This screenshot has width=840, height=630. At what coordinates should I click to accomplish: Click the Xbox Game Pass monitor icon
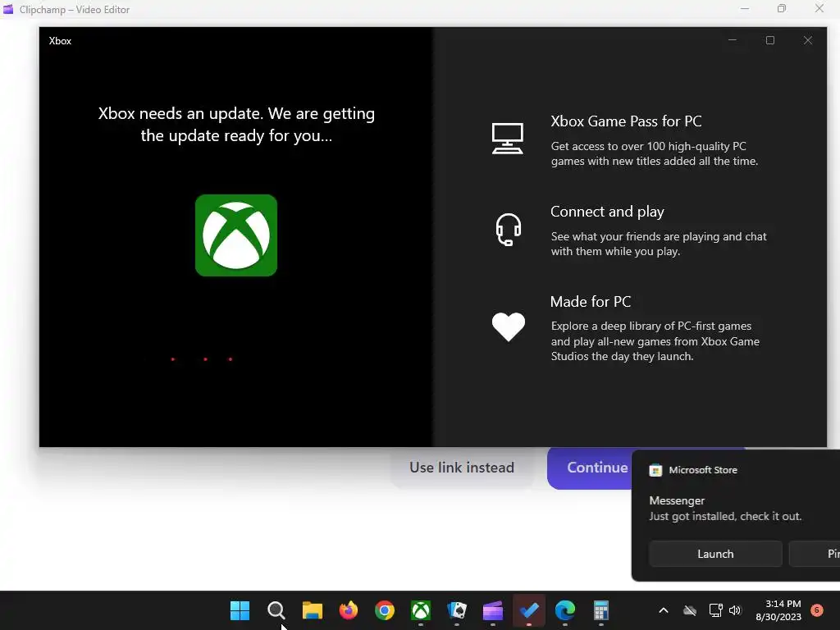pos(507,138)
